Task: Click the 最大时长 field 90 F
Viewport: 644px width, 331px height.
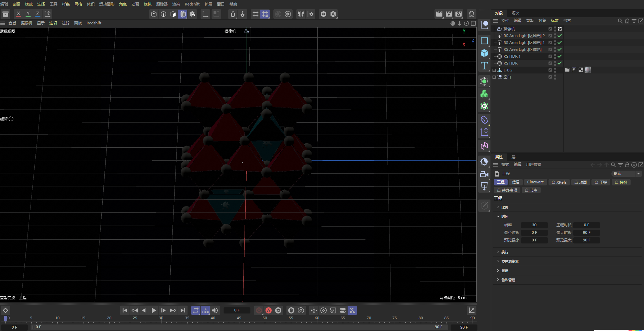Action: (587, 233)
